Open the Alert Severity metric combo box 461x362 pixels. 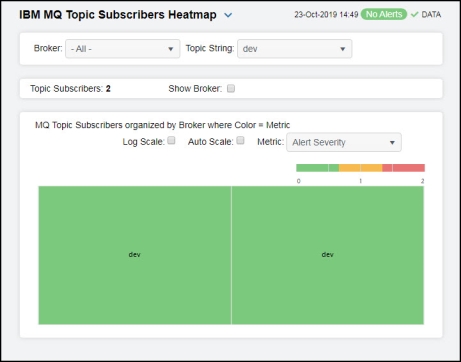(x=344, y=142)
